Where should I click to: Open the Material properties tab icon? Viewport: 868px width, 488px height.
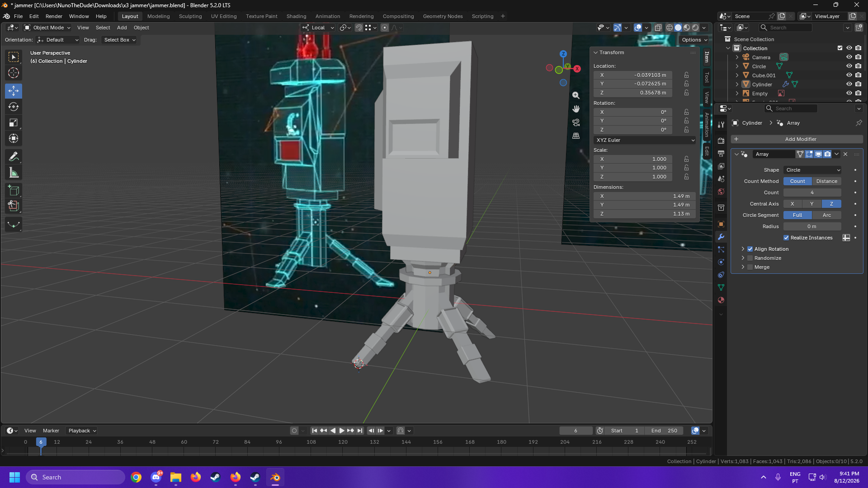point(721,300)
